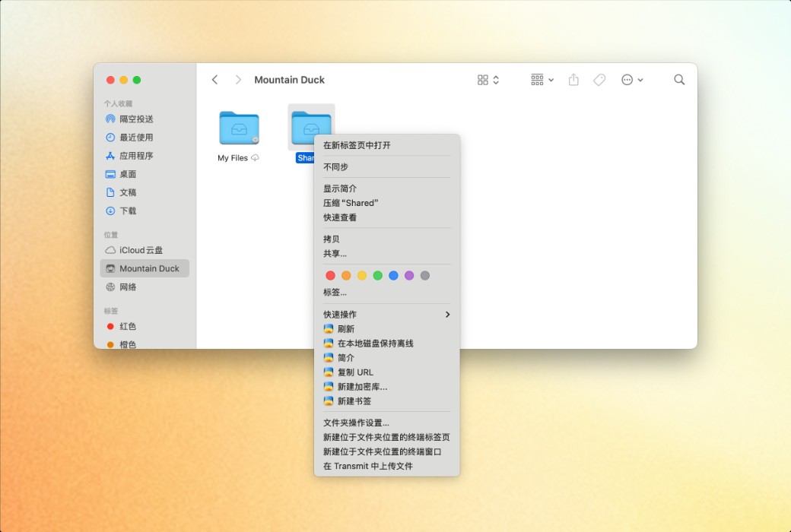Choose 新建位于文件夹位置的终端窗口
Image resolution: width=791 pixels, height=532 pixels.
pyautogui.click(x=387, y=452)
